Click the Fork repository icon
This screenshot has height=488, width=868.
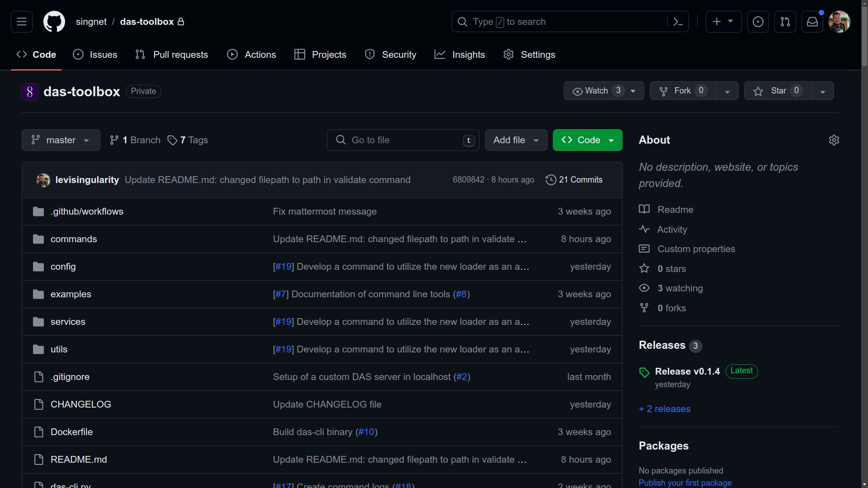pyautogui.click(x=664, y=90)
